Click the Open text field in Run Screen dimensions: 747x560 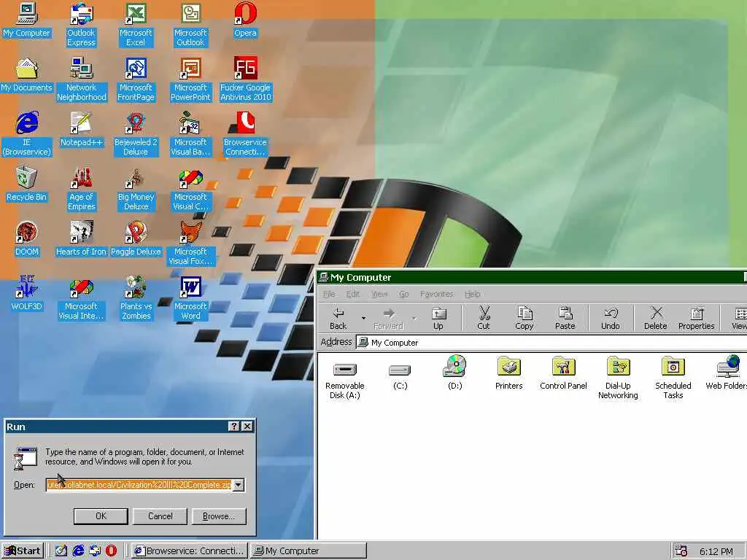[139, 485]
